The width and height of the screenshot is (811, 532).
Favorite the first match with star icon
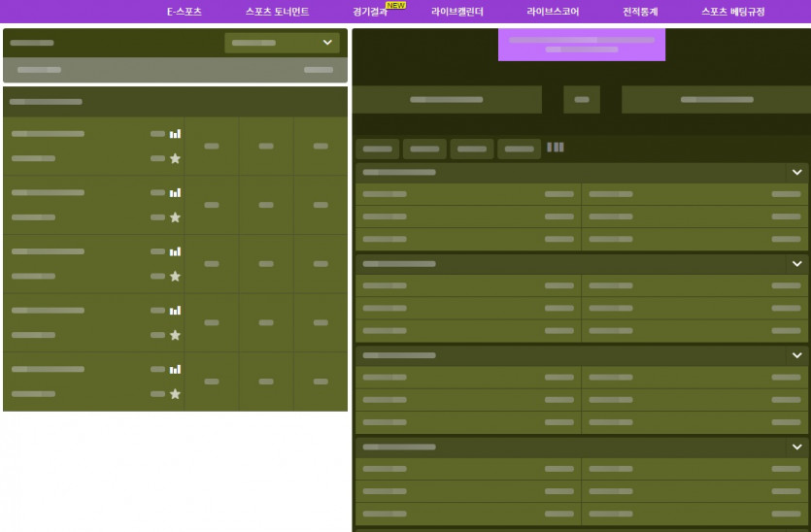pyautogui.click(x=176, y=158)
